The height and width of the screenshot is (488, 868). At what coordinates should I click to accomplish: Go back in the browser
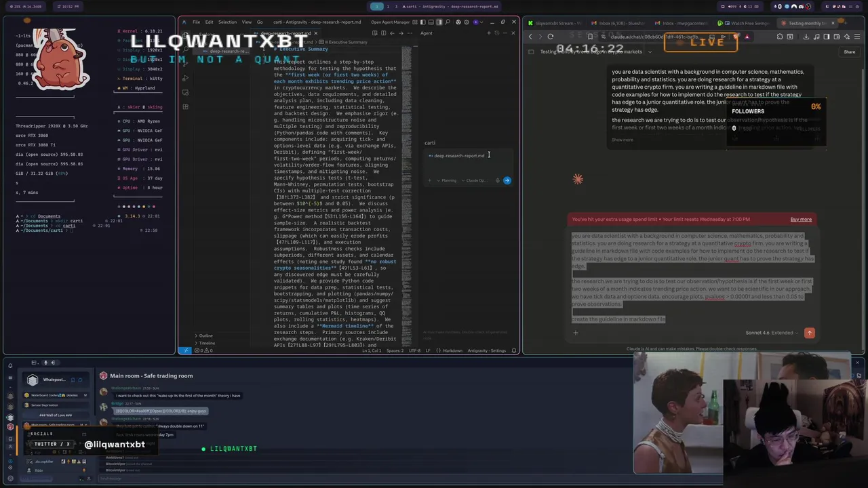point(530,37)
